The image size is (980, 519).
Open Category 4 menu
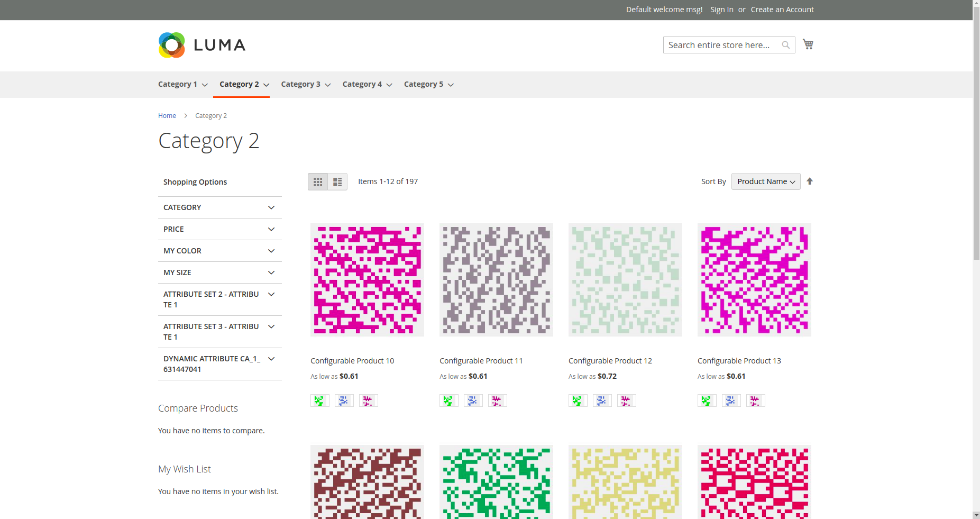pyautogui.click(x=368, y=84)
